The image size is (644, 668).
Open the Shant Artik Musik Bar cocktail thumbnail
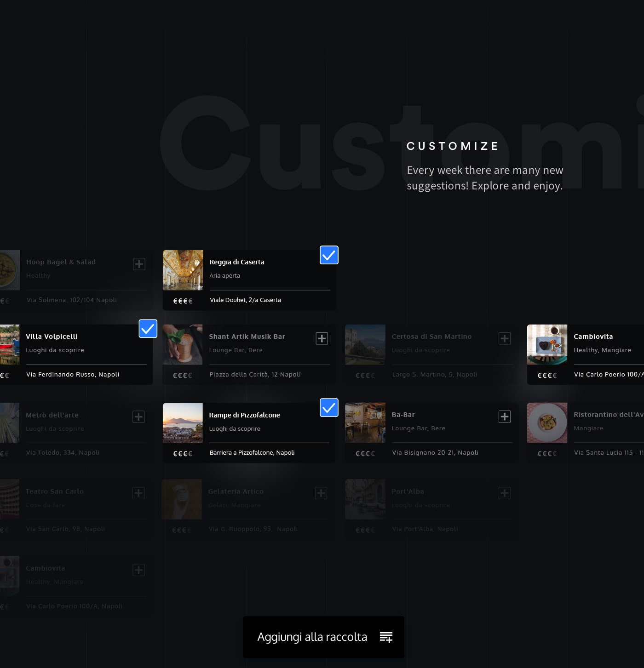[x=183, y=344]
